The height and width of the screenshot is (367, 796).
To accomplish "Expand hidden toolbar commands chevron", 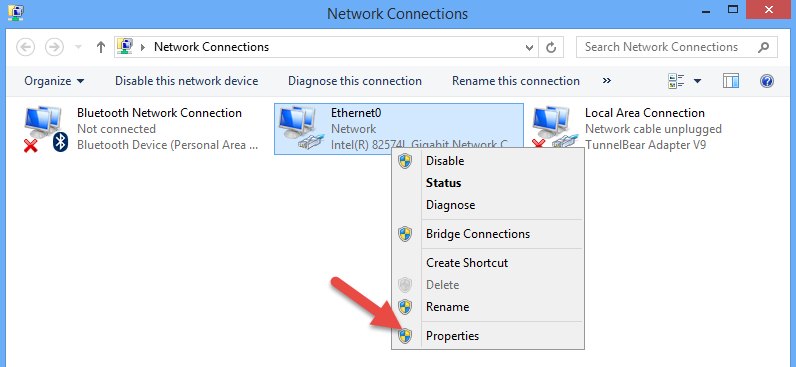I will (607, 81).
